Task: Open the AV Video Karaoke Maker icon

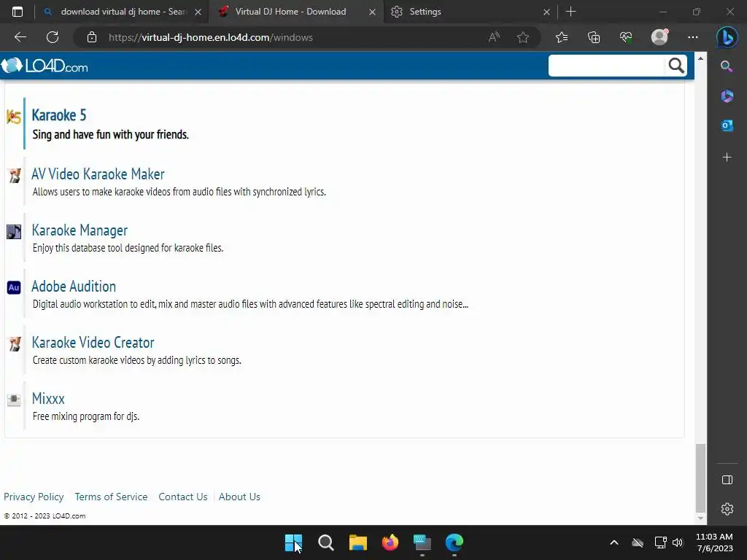Action: coord(15,175)
